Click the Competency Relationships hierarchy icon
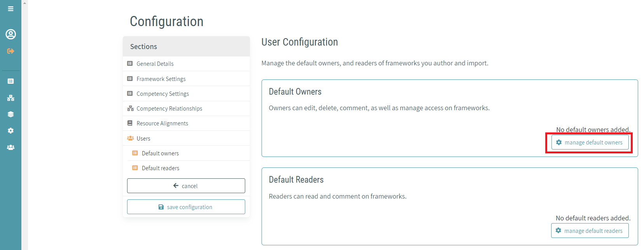The height and width of the screenshot is (250, 644). tap(130, 108)
